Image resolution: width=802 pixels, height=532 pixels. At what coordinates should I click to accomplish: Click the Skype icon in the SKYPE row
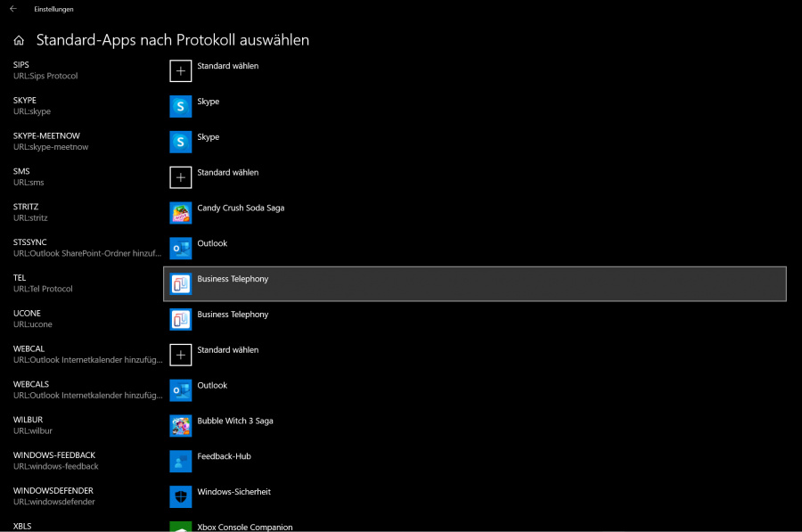181,106
